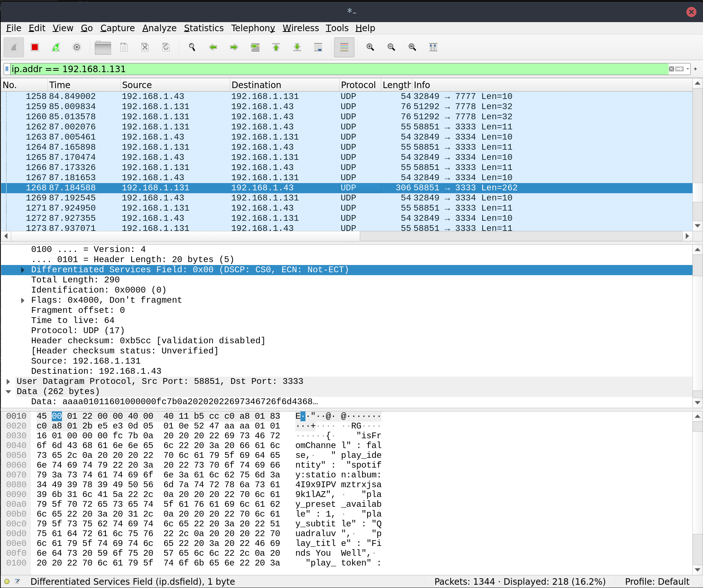Click Header checksum: 0xb5cc row
The height and width of the screenshot is (588, 703).
point(346,341)
